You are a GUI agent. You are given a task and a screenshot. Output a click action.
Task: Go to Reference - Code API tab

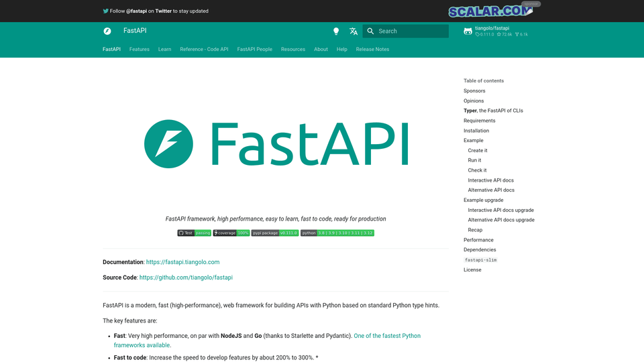(x=204, y=49)
